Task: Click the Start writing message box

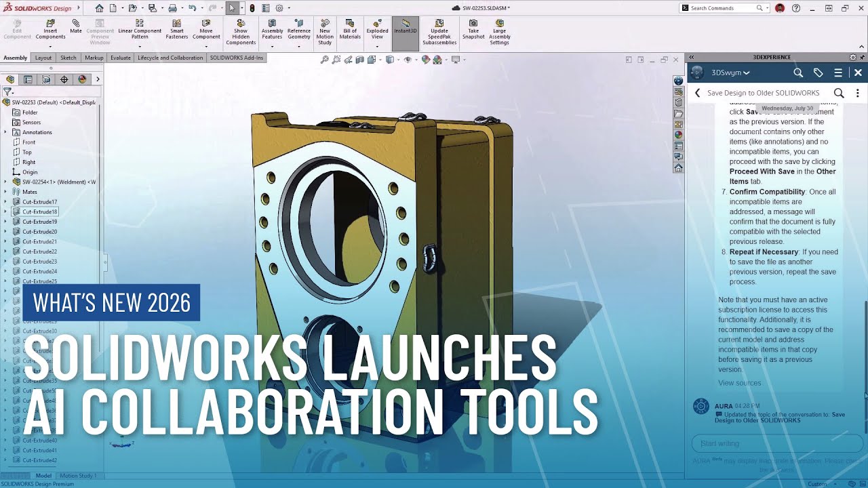Action: [x=777, y=443]
